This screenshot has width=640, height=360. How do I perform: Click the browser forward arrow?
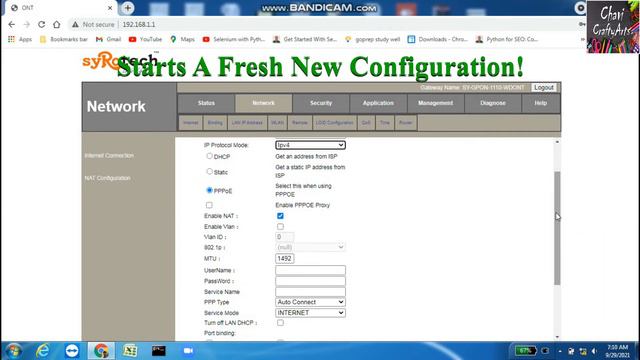[27, 24]
